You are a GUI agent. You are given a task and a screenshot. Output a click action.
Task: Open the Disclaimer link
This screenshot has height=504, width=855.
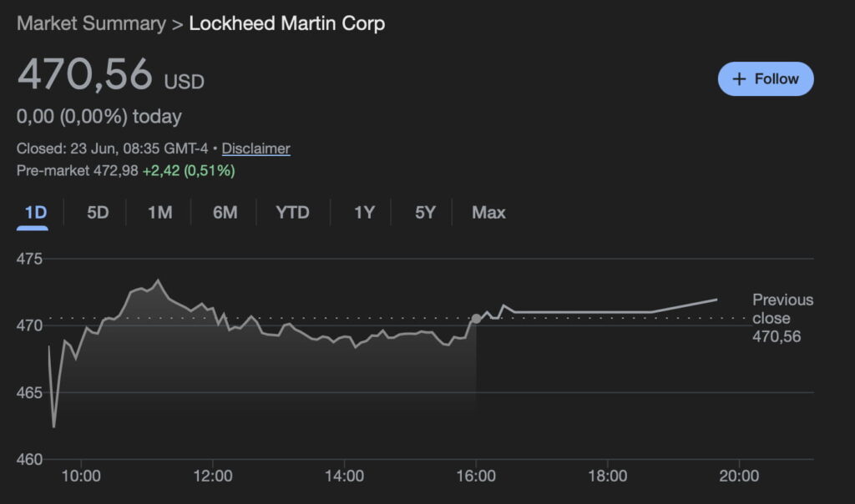pyautogui.click(x=255, y=149)
